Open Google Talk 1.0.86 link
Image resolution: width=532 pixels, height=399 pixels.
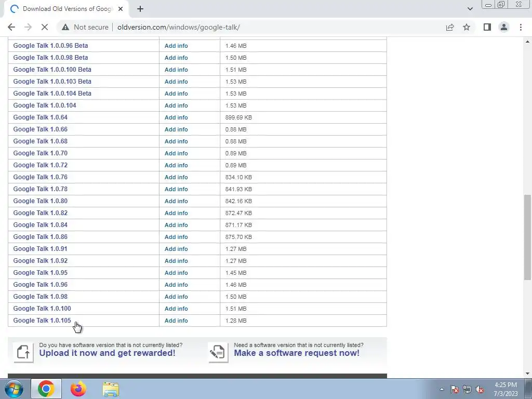tap(41, 237)
